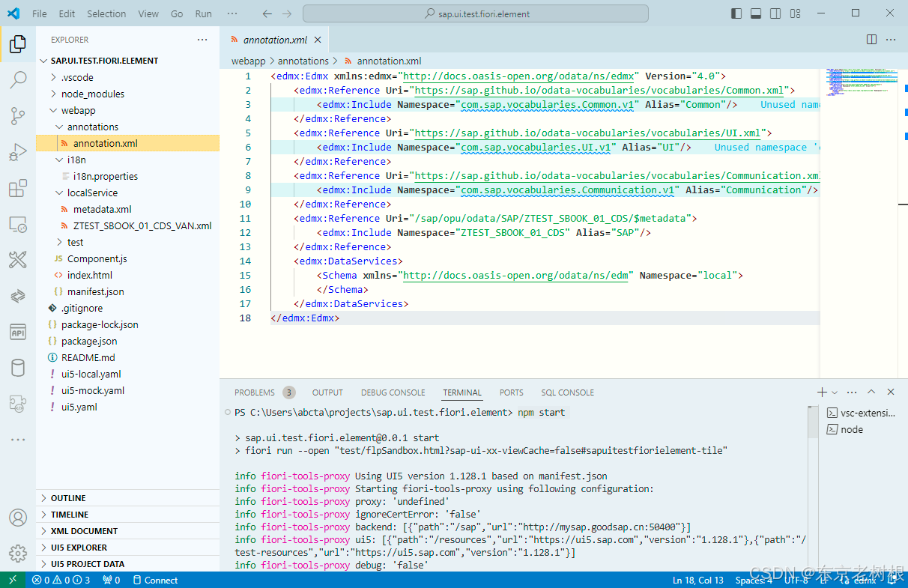Open the errors and warnings status indicator
Screen dimensions: 908x588
pyautogui.click(x=61, y=580)
